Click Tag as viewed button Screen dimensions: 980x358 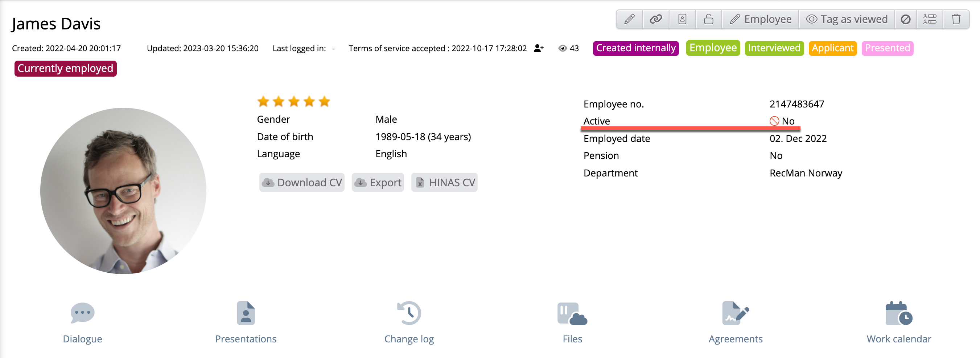click(x=847, y=19)
